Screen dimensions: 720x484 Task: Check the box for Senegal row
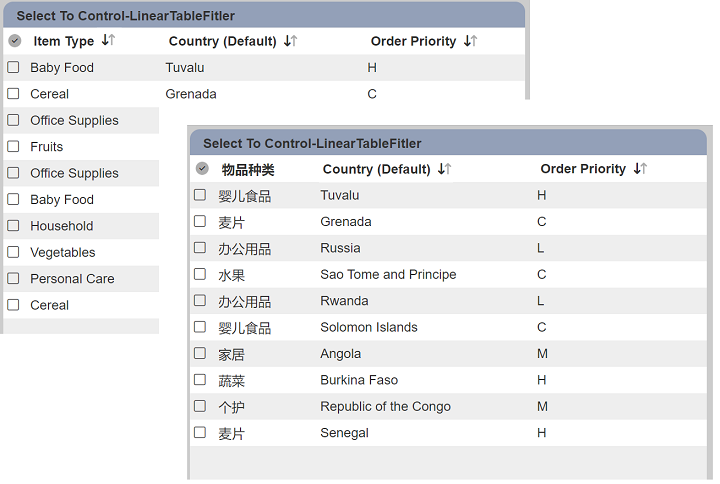(200, 433)
